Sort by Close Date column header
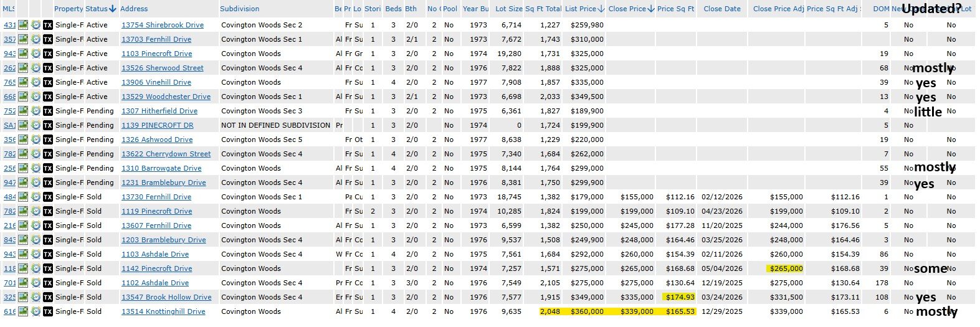The image size is (980, 327). pos(722,9)
